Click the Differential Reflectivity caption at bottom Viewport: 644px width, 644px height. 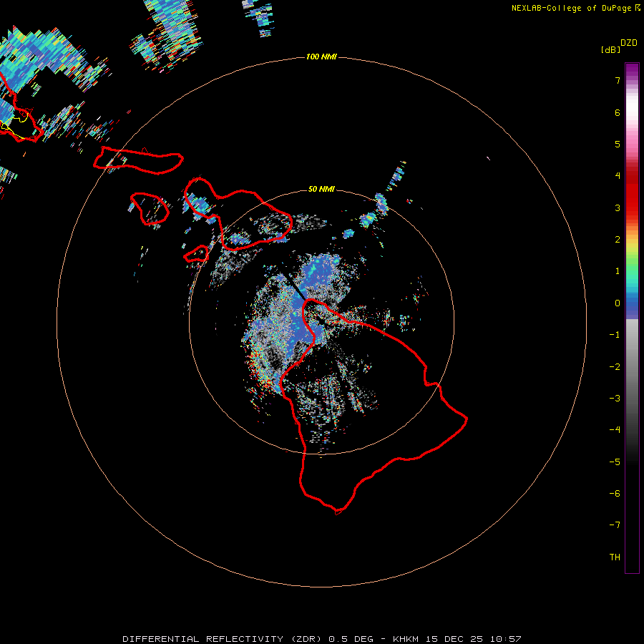[x=321, y=639]
